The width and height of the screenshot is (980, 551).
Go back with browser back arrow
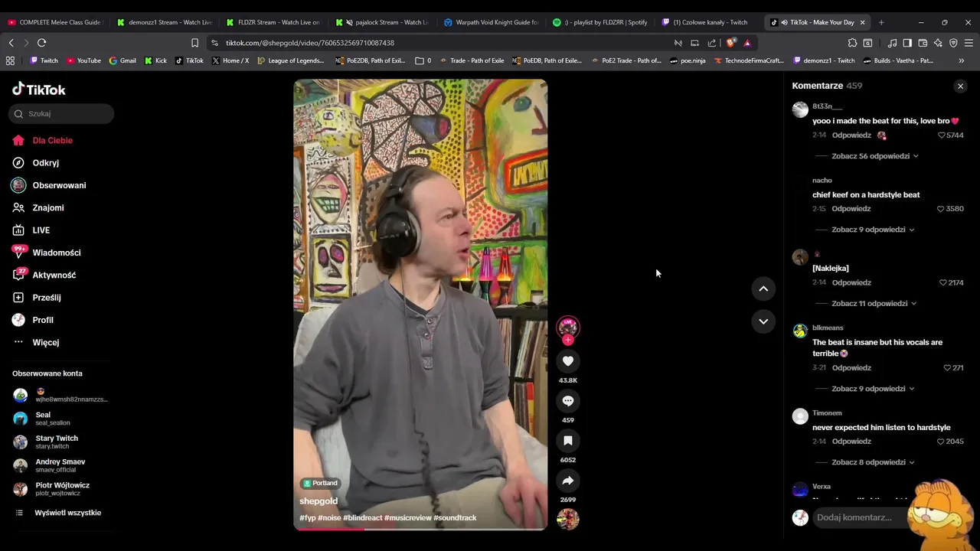point(11,43)
